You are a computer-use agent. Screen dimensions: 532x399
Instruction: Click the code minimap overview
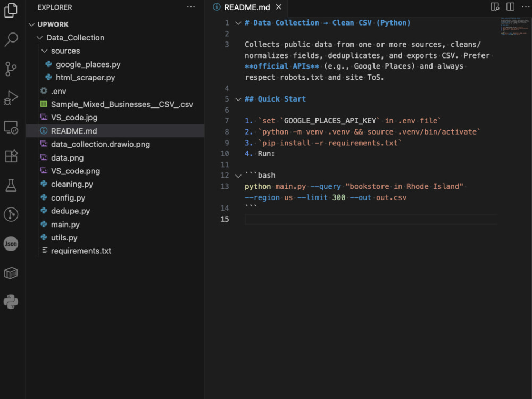[514, 26]
